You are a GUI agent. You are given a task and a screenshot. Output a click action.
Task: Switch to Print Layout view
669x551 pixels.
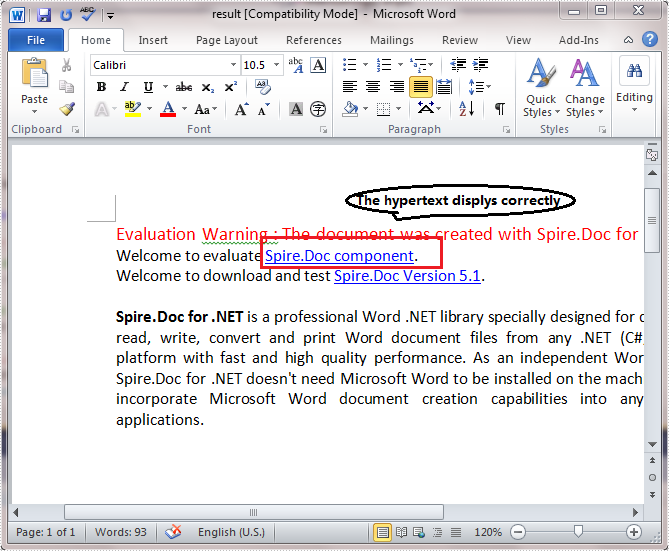click(382, 532)
